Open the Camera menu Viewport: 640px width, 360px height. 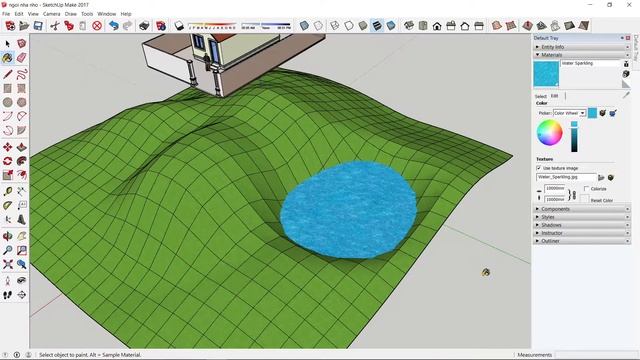51,14
